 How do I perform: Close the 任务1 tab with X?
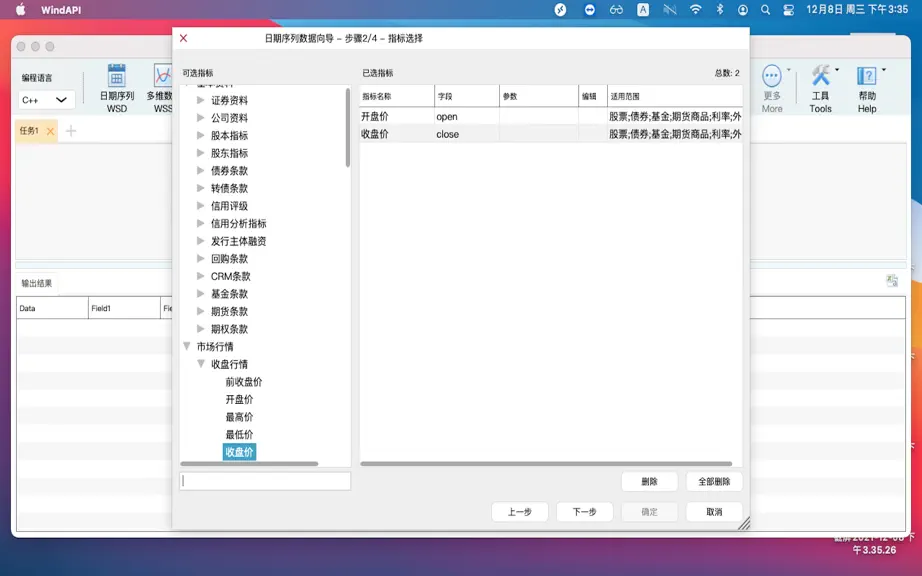coord(51,131)
